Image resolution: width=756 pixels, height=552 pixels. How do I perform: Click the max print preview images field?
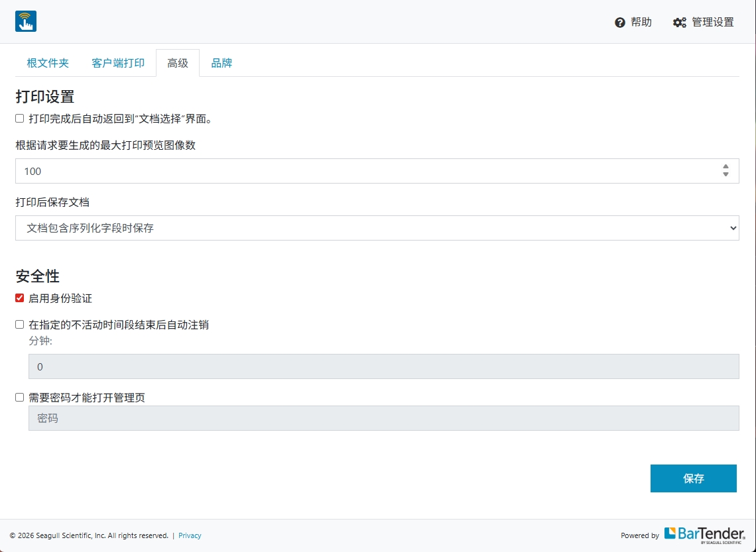coord(377,171)
